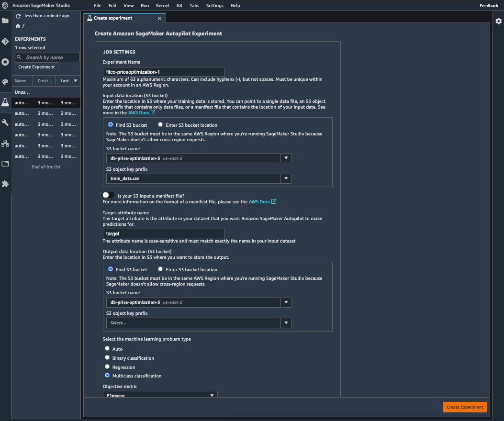This screenshot has height=421, width=504.
Task: Expand the train_data.csv object key prefix dropdown
Action: coord(286,178)
